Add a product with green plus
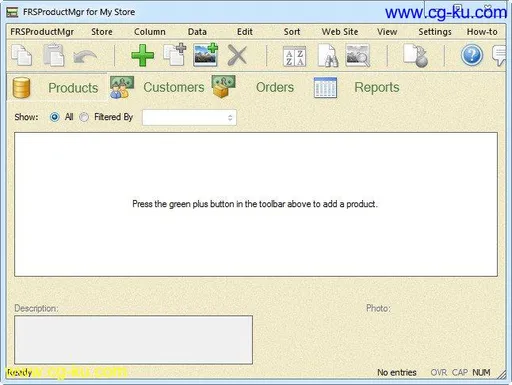This screenshot has height=385, width=512. click(143, 55)
